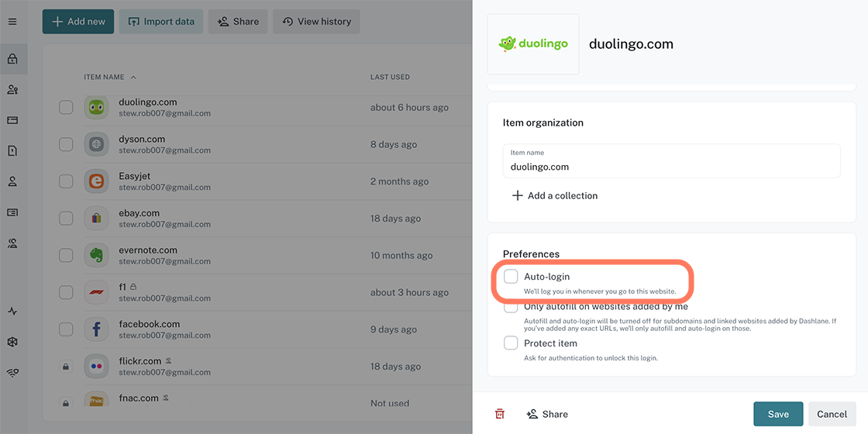Click the hamburger menu icon

[x=12, y=22]
